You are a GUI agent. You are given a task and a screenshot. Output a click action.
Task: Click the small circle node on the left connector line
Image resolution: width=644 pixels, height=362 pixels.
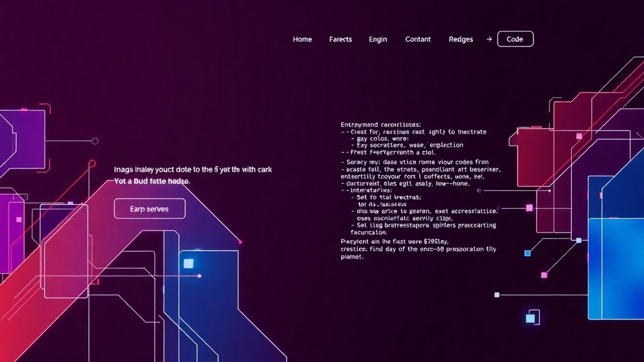point(96,140)
